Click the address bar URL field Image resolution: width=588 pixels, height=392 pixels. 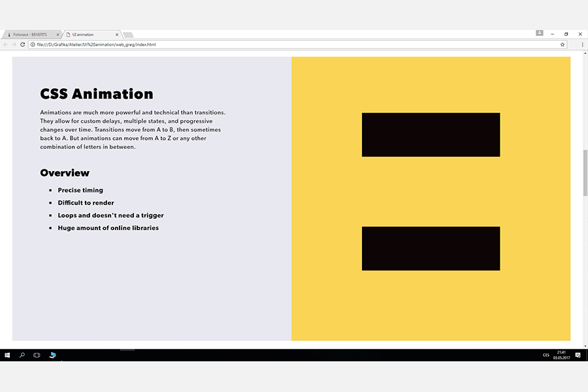(x=261, y=44)
